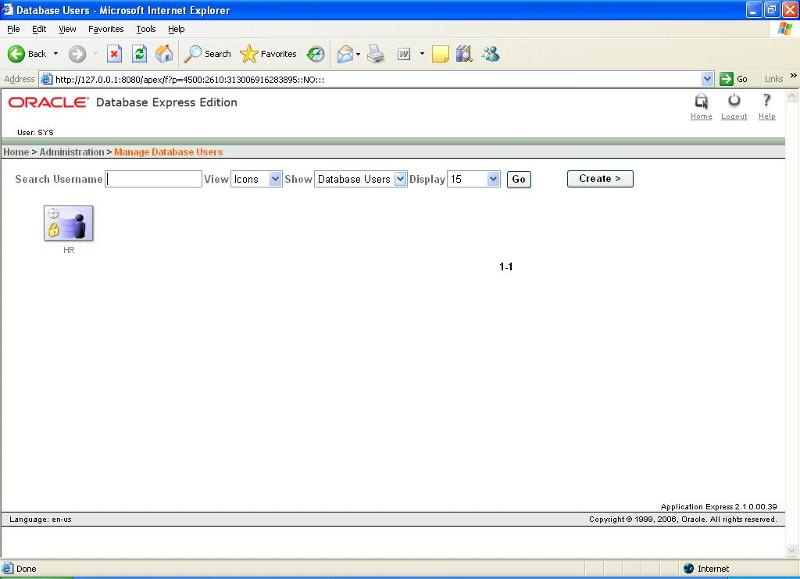The height and width of the screenshot is (579, 800).
Task: Click the Links toolbar label
Action: (774, 79)
